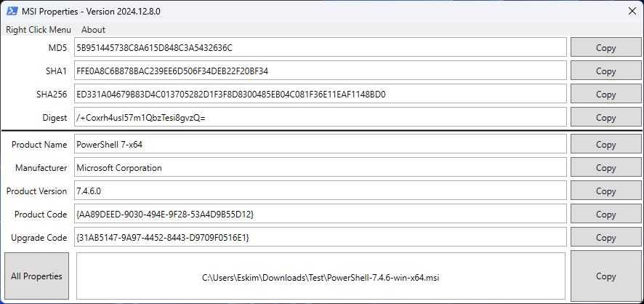Click the SHA1 label
This screenshot has height=304, width=644.
[56, 71]
